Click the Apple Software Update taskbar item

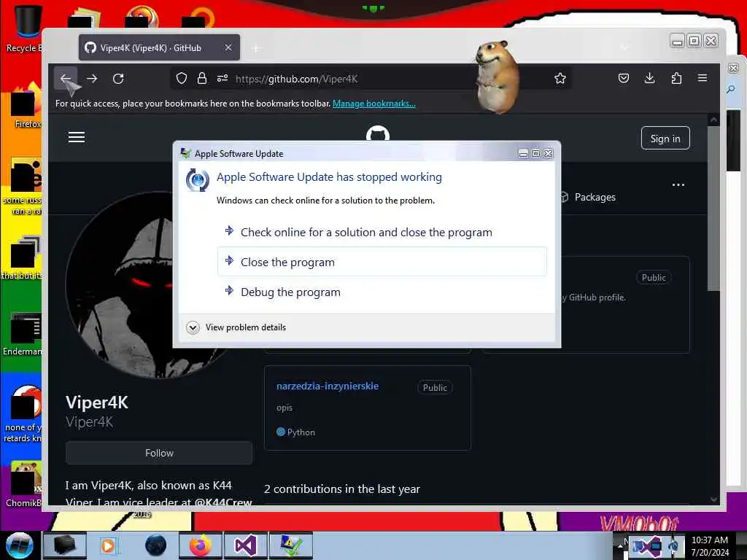click(290, 545)
